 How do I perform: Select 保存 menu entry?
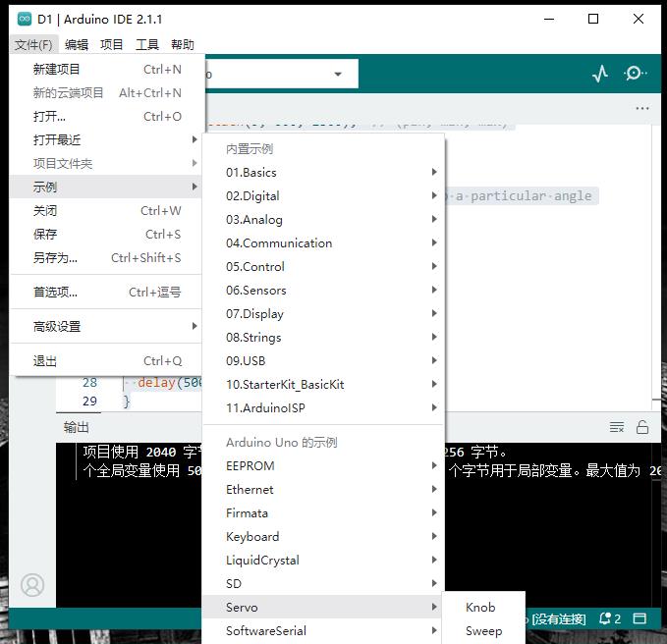[106, 235]
